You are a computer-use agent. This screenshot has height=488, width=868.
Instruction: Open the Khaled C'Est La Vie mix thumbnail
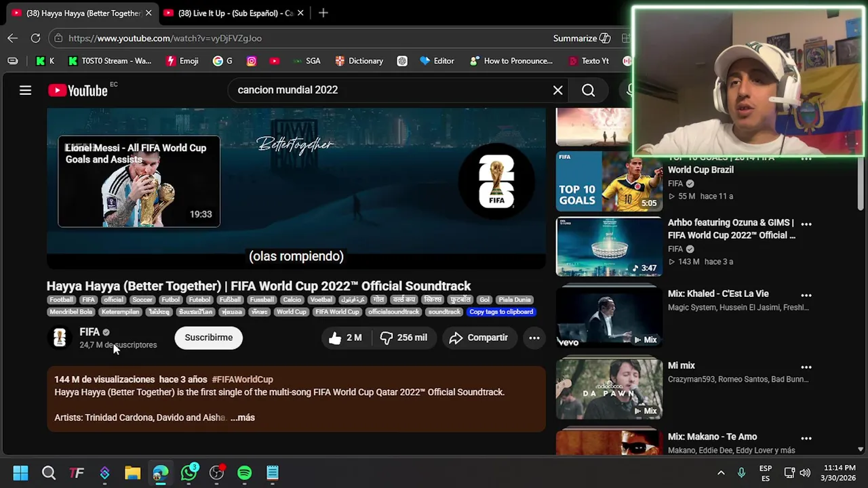(x=609, y=318)
